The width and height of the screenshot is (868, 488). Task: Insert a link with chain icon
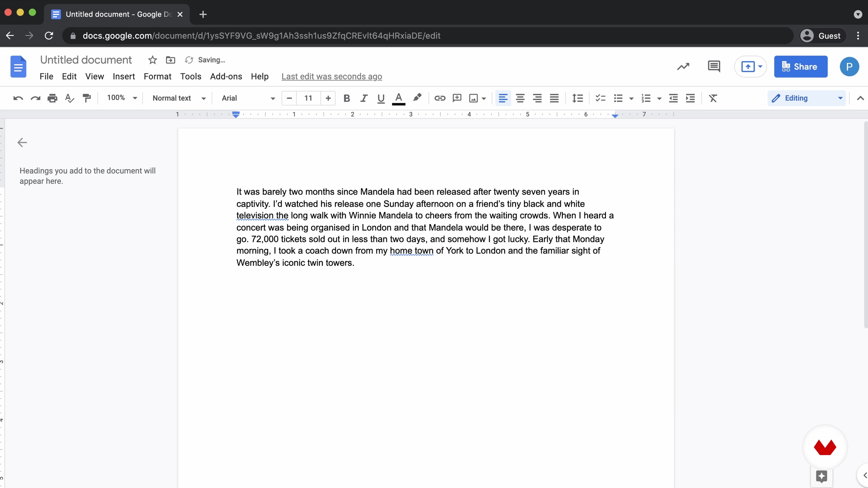440,98
